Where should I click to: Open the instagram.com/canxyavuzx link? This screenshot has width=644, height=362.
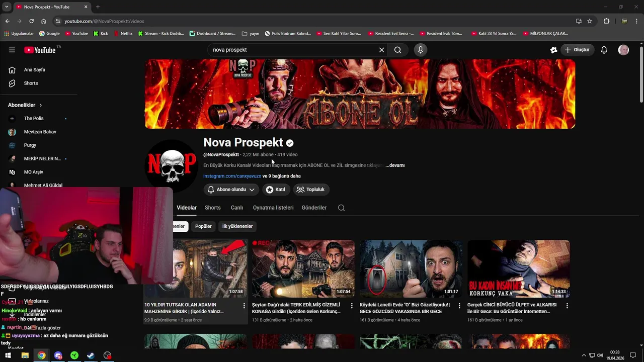click(232, 176)
